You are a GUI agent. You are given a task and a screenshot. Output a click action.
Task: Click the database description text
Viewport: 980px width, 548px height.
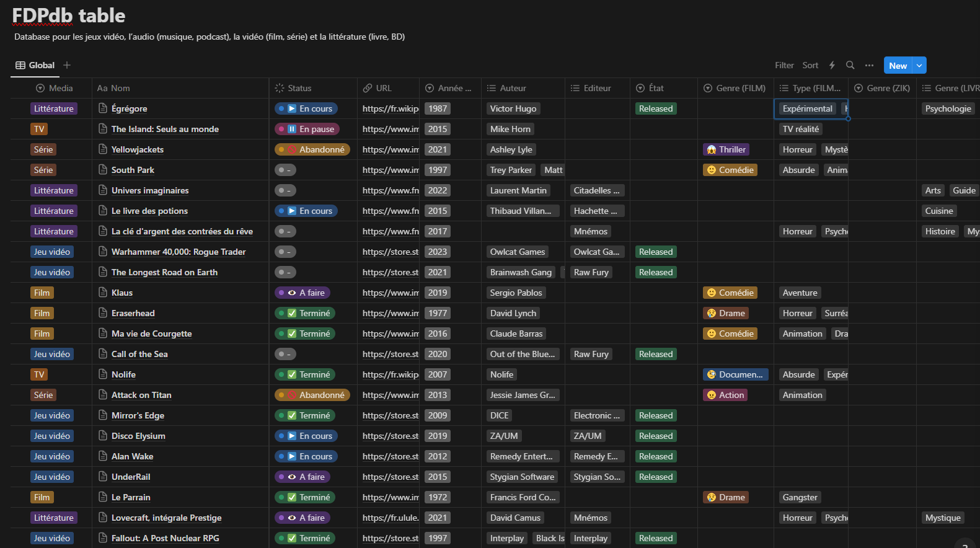point(210,37)
